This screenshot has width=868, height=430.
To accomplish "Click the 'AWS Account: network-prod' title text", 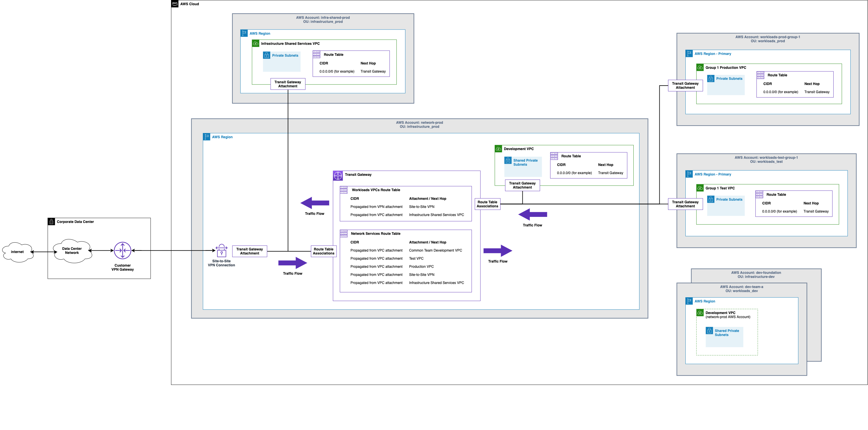I will tap(420, 122).
